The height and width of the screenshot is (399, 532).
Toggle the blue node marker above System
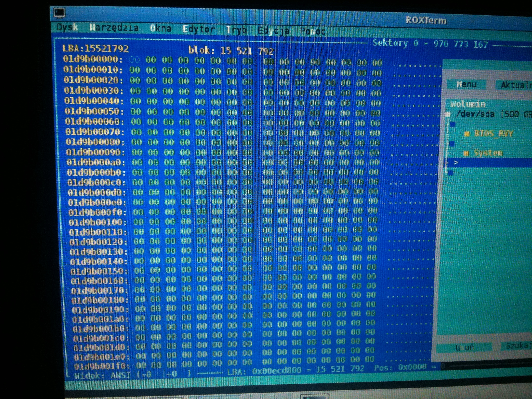pyautogui.click(x=452, y=144)
